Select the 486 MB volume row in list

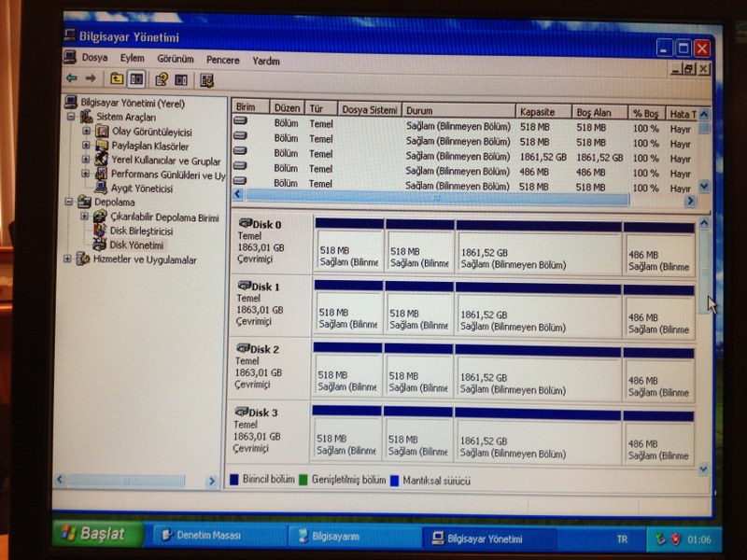465,171
